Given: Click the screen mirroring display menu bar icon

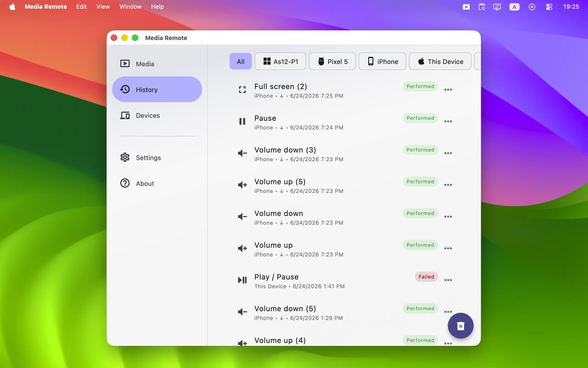Looking at the screenshot, I should [x=497, y=7].
